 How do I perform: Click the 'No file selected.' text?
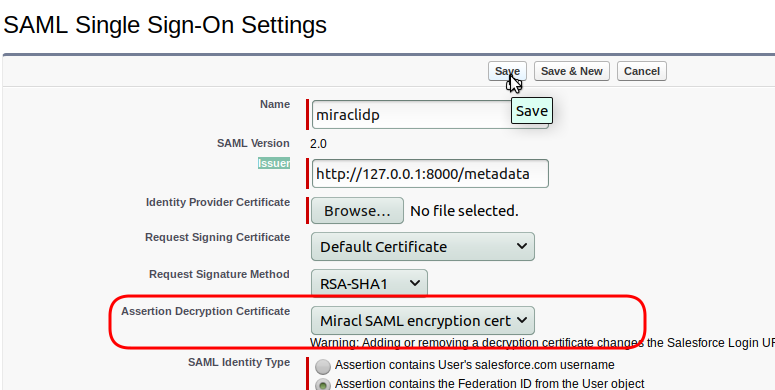click(x=464, y=211)
